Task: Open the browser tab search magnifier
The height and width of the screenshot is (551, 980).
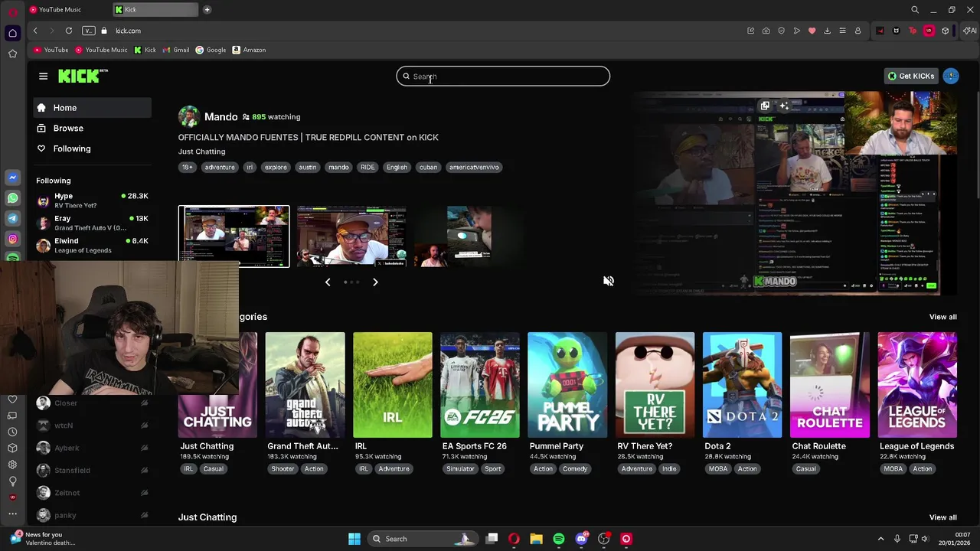Action: click(x=915, y=10)
